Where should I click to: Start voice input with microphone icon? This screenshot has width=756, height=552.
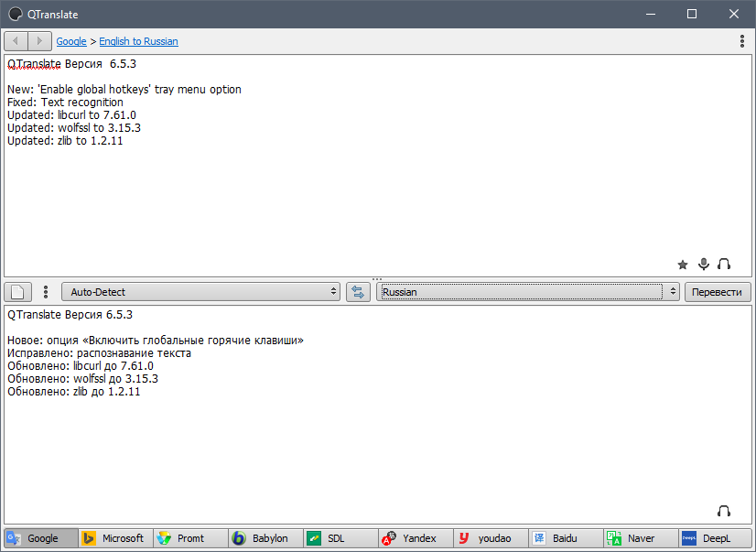(x=704, y=264)
